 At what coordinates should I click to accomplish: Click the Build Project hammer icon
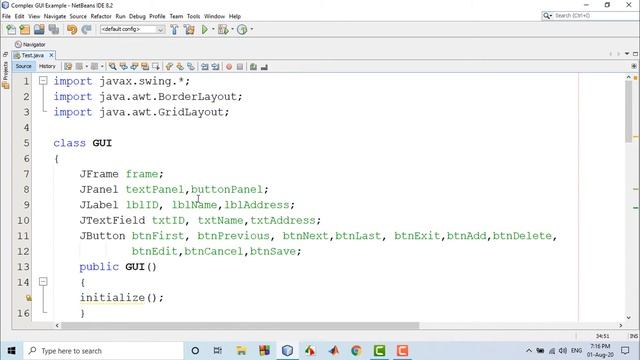pos(174,29)
